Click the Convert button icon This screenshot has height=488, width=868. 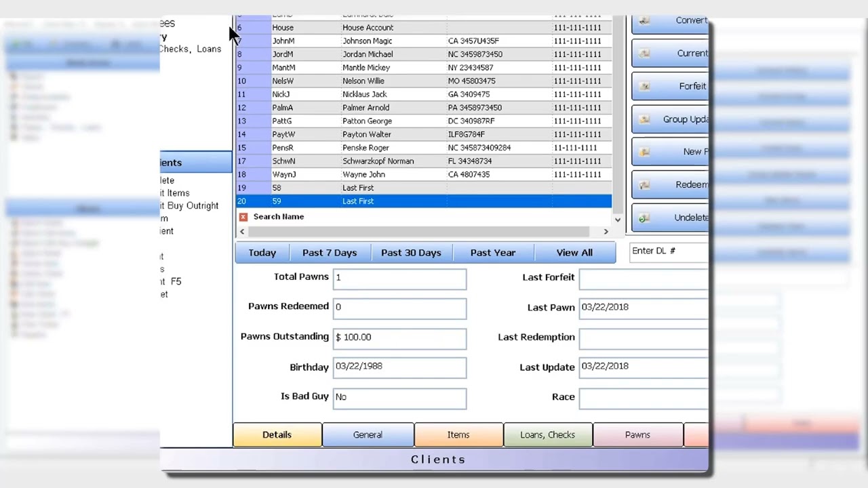644,20
